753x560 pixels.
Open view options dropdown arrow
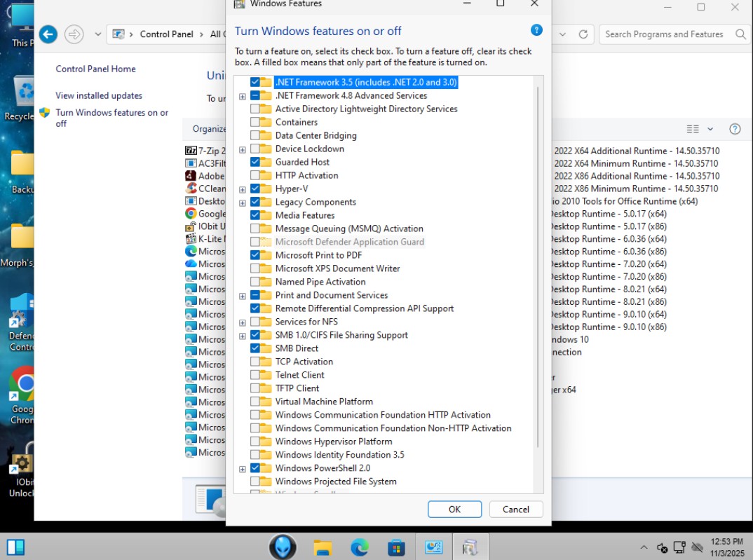(x=710, y=128)
